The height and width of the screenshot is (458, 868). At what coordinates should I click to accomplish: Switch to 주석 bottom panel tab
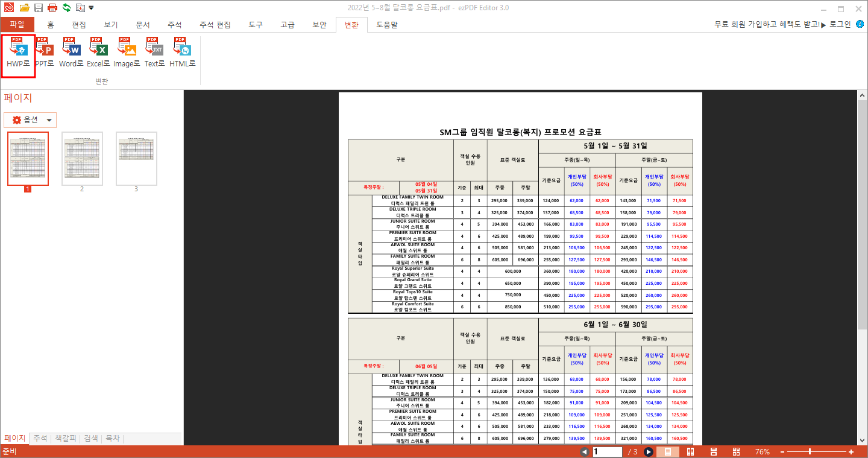pyautogui.click(x=40, y=439)
